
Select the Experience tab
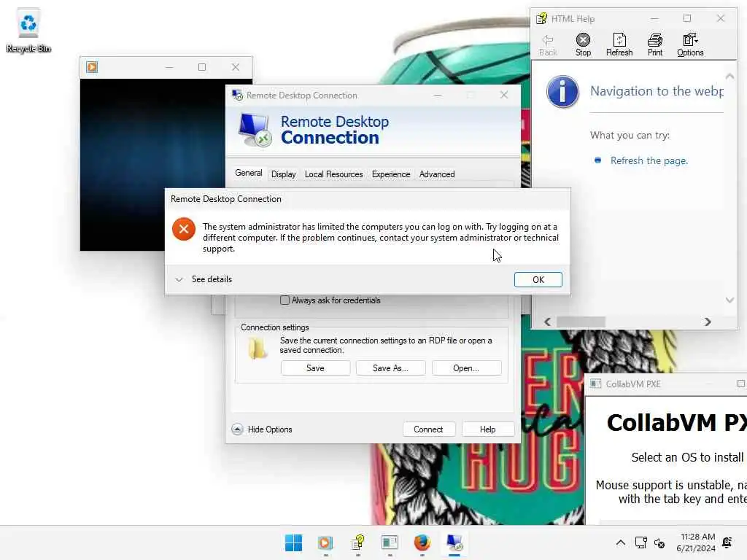[x=391, y=174]
